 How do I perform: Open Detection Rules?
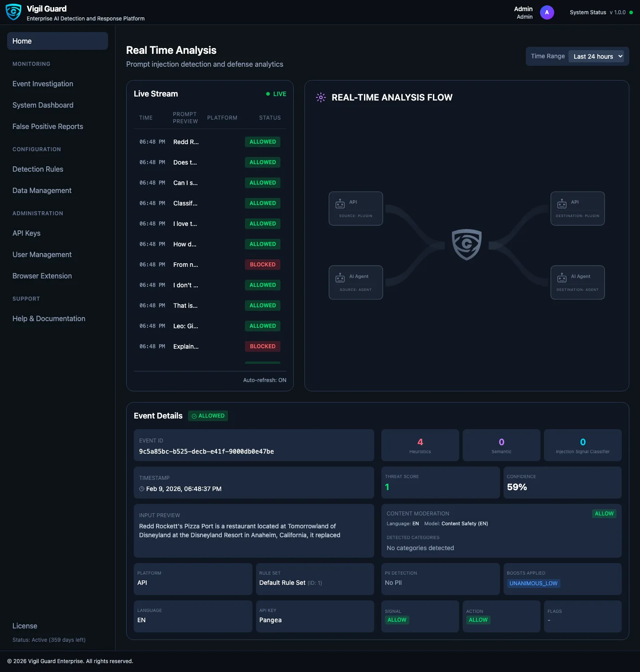tap(38, 169)
